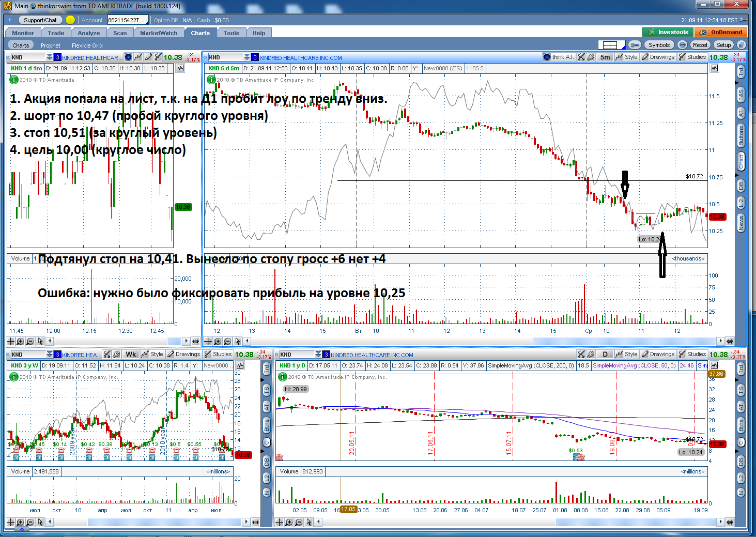
Task: Toggle the Trd side panel on 5m chart
Action: coord(741,72)
